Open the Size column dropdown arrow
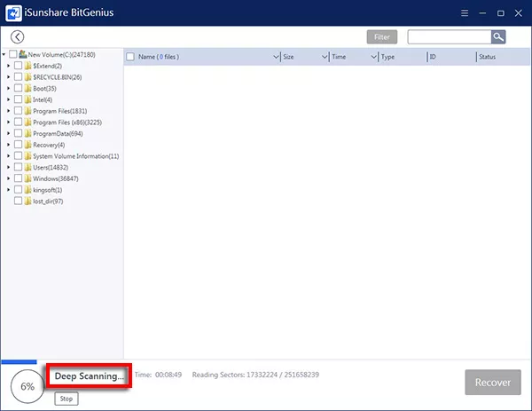This screenshot has width=532, height=411. click(325, 57)
